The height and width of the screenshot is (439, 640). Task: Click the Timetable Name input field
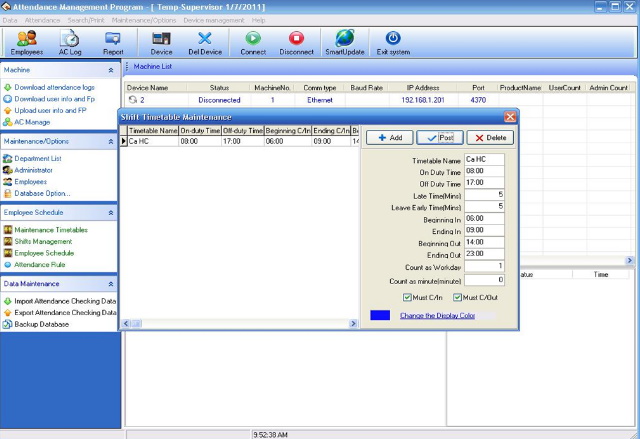coord(484,160)
